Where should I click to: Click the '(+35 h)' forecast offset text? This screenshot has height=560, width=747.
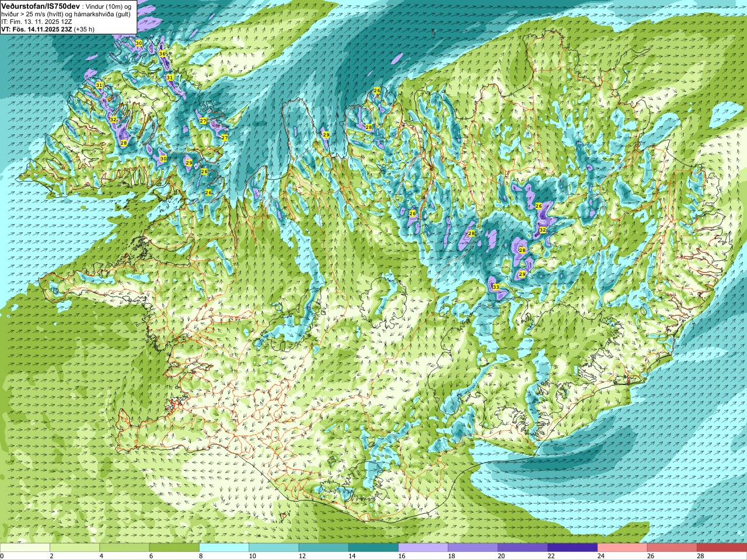tap(84, 29)
